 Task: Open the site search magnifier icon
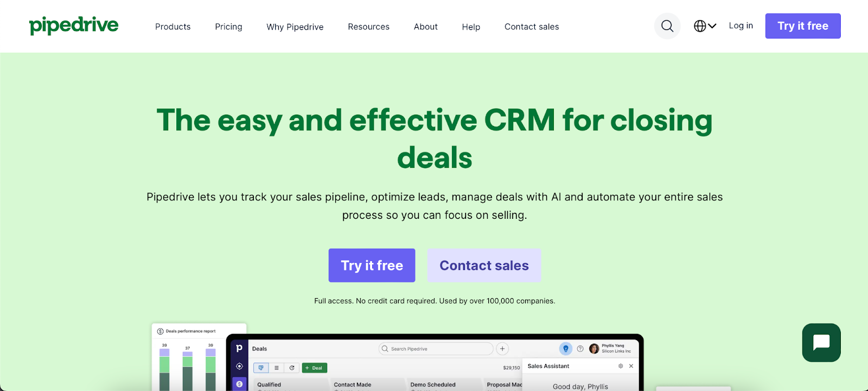[667, 26]
